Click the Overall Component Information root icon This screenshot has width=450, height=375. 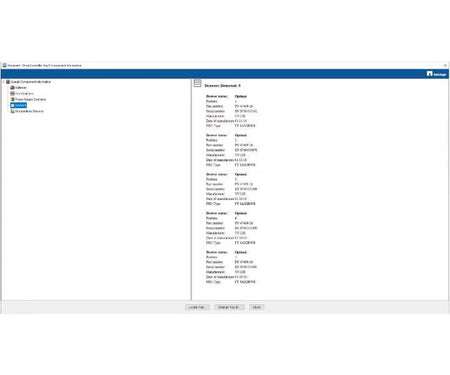pos(8,82)
